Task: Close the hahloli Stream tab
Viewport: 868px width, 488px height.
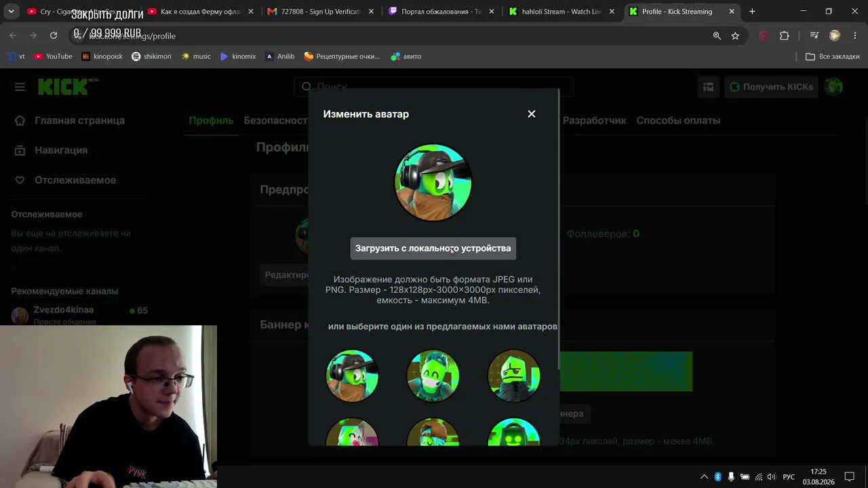Action: coord(612,12)
